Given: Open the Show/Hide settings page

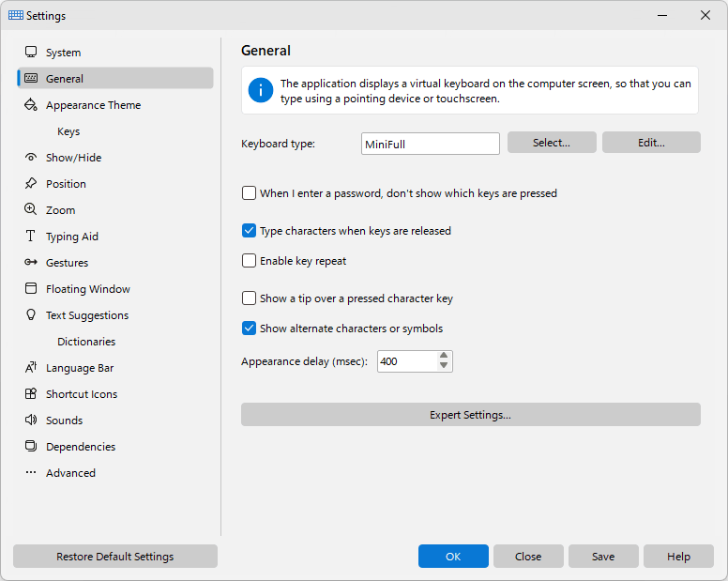Looking at the screenshot, I should point(115,157).
